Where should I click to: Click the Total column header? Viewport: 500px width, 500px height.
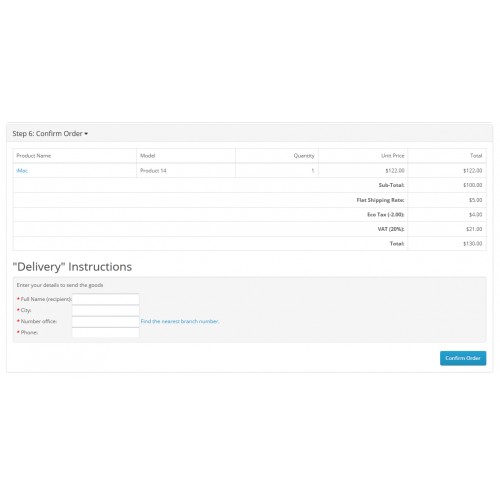476,156
